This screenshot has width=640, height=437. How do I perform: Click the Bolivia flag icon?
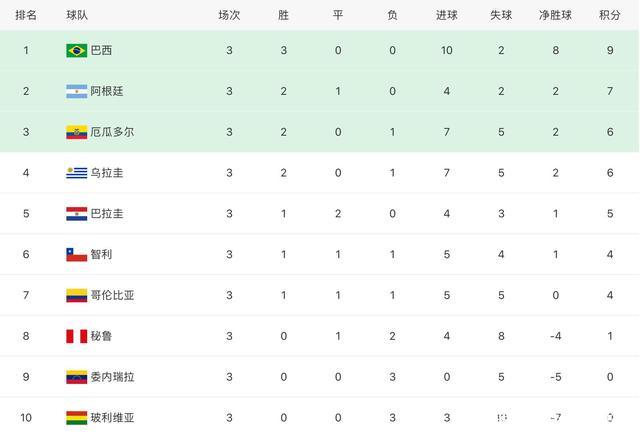click(x=77, y=418)
